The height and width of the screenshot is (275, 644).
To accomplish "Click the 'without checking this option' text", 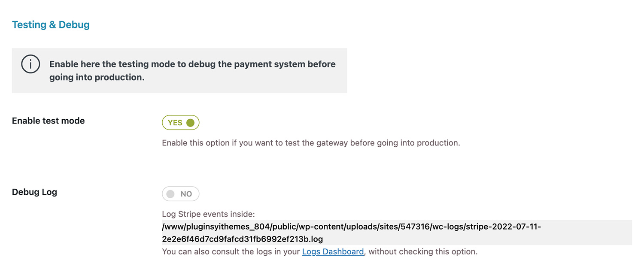I will [423, 252].
